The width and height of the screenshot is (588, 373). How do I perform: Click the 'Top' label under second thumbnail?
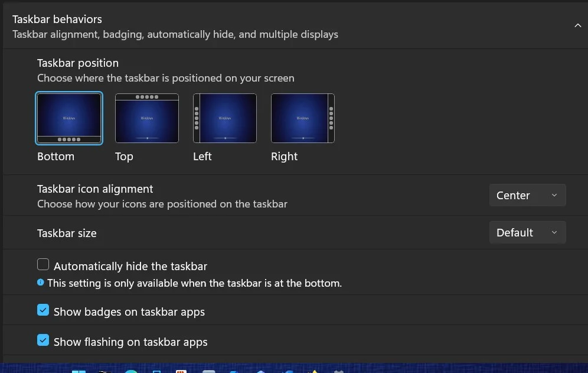click(124, 157)
